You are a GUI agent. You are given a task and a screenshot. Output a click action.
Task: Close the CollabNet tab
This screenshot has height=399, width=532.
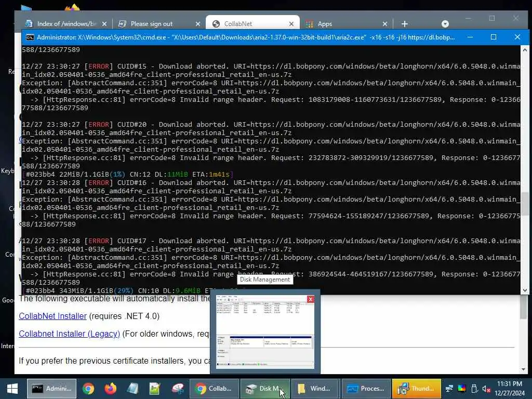[x=291, y=24]
